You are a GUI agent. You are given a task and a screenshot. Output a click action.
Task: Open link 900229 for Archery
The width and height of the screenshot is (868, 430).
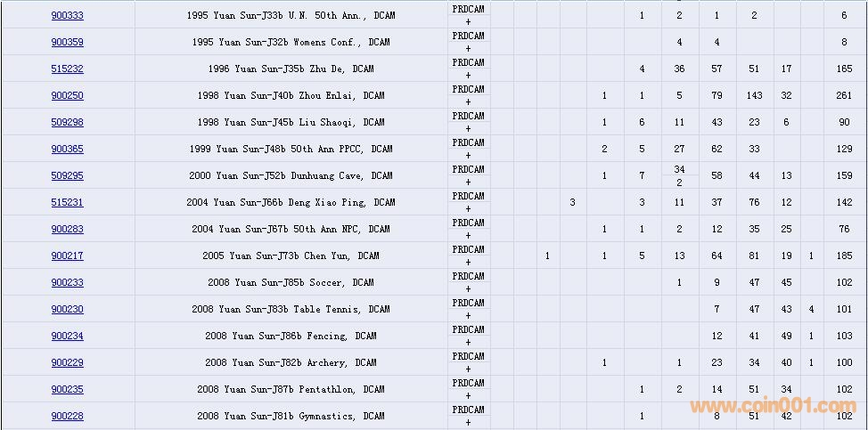[67, 362]
